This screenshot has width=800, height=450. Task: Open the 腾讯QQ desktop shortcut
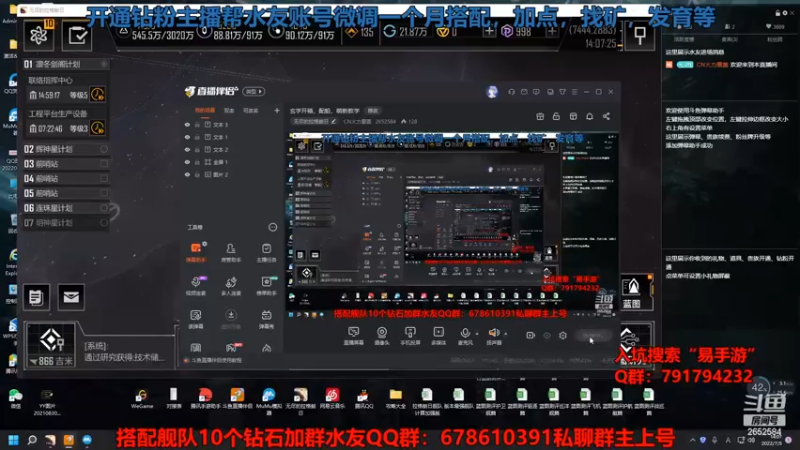pyautogui.click(x=364, y=399)
